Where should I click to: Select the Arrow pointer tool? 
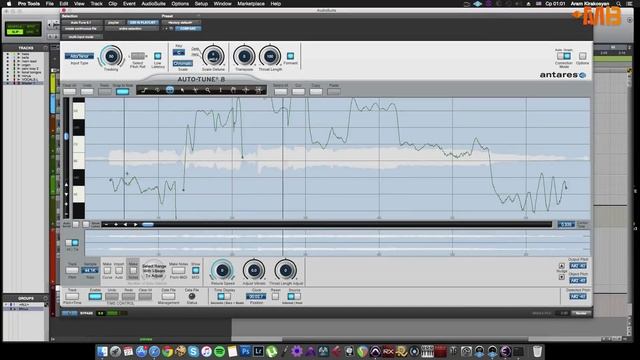(x=182, y=90)
